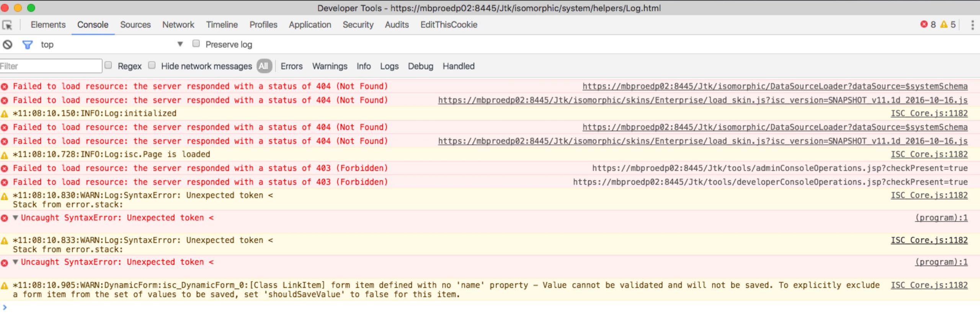Click the green macOS zoom button
This screenshot has height=319, width=980.
point(31,8)
